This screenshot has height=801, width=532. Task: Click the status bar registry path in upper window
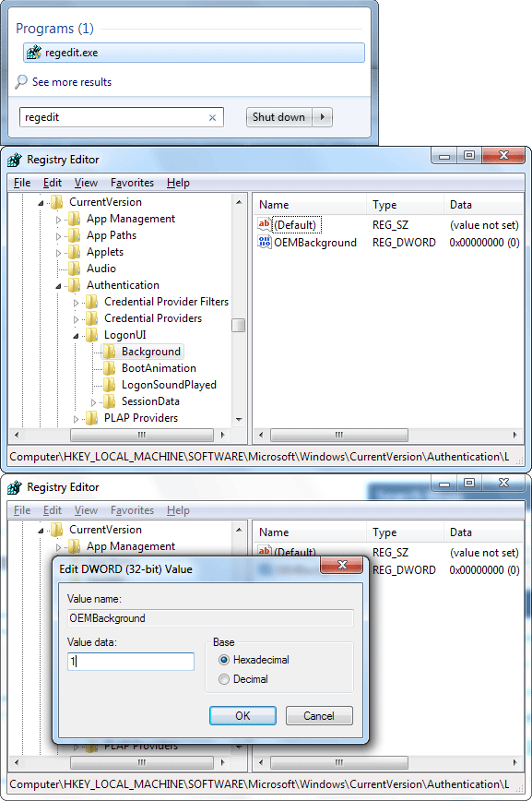(259, 457)
